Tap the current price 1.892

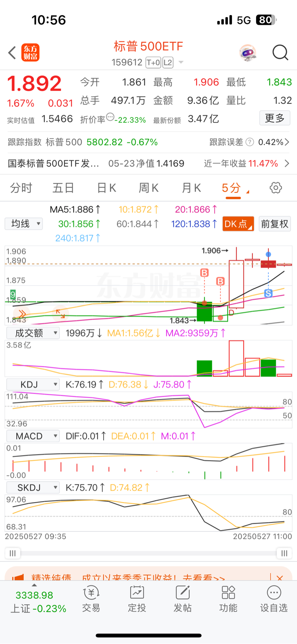(x=34, y=84)
